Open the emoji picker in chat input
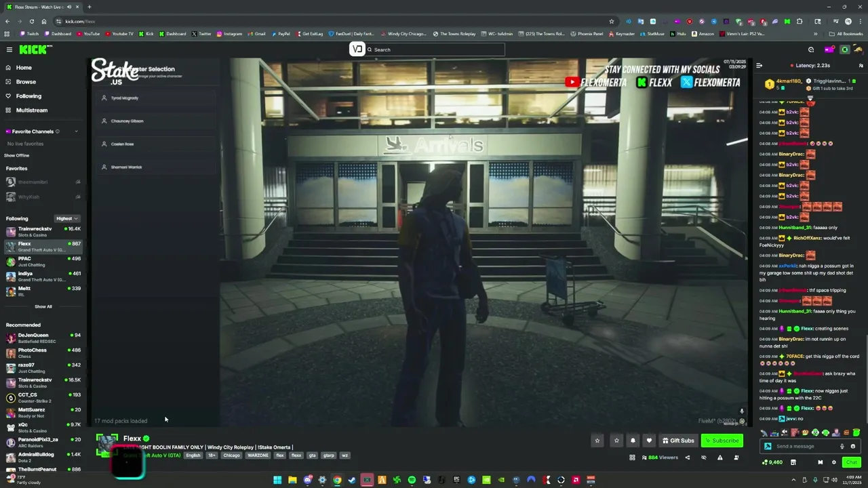The image size is (868, 488). click(x=853, y=446)
